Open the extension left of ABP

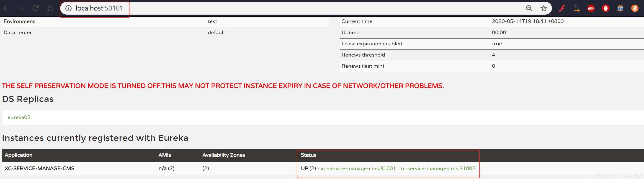(577, 8)
